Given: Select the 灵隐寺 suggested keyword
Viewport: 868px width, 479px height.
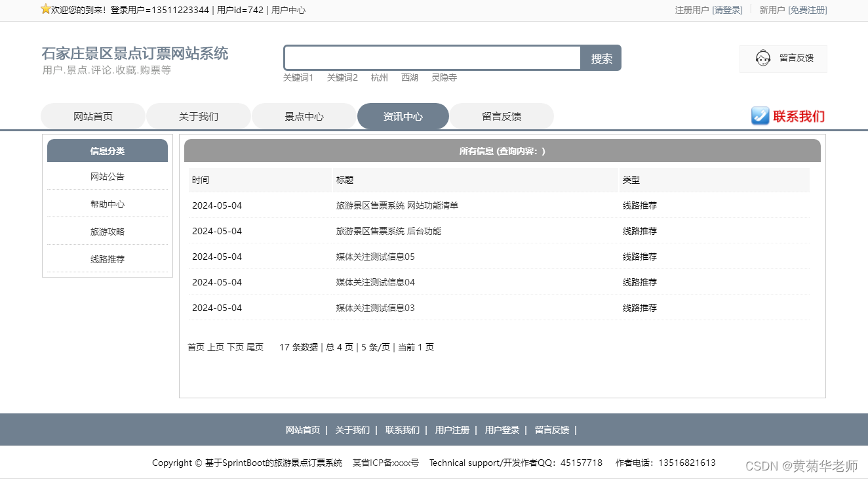Looking at the screenshot, I should coord(444,77).
